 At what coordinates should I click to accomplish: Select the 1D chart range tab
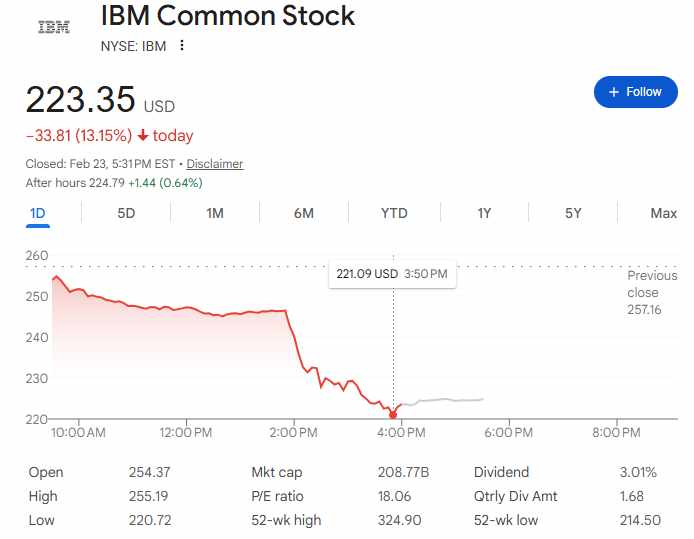point(38,213)
